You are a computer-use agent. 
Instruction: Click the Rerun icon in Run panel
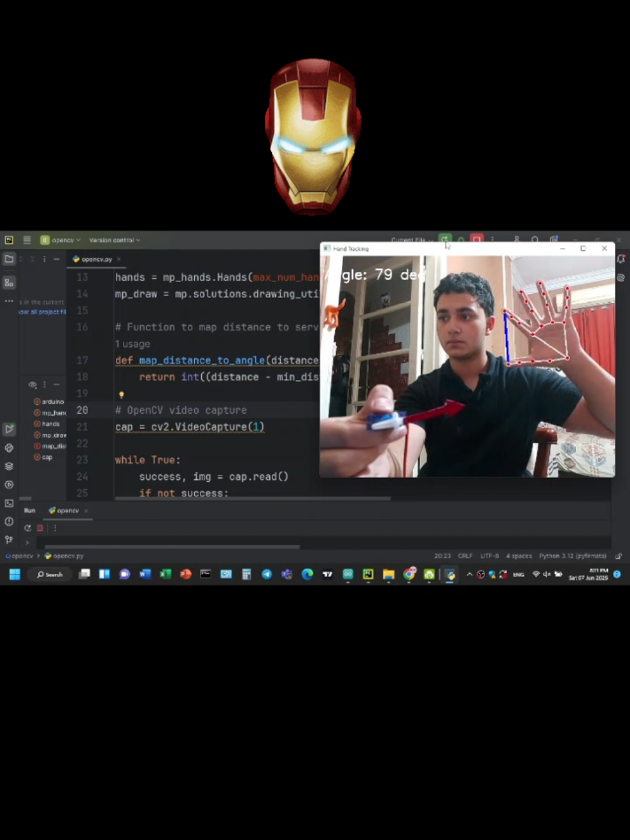click(x=27, y=528)
